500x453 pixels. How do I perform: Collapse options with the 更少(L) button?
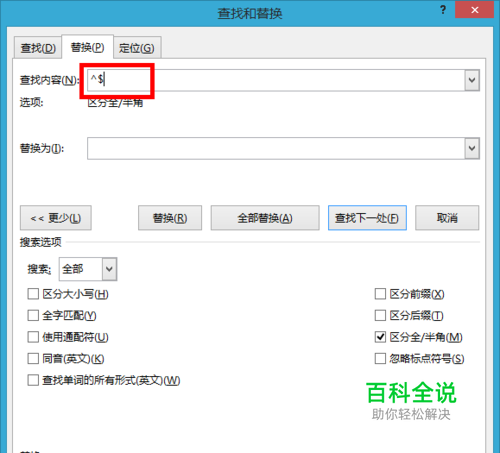[56, 218]
